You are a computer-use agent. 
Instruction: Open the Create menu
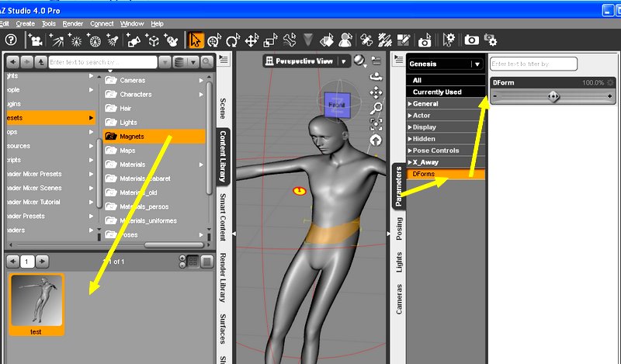(x=26, y=24)
